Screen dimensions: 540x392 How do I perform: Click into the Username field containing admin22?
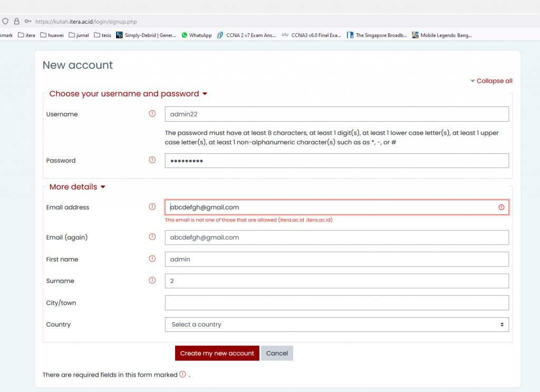(x=336, y=114)
